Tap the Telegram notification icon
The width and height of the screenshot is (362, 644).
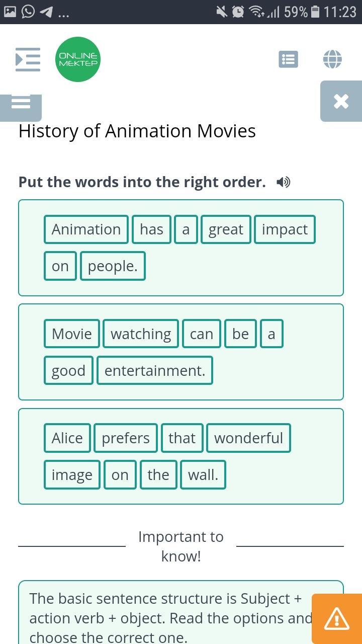pyautogui.click(x=46, y=12)
